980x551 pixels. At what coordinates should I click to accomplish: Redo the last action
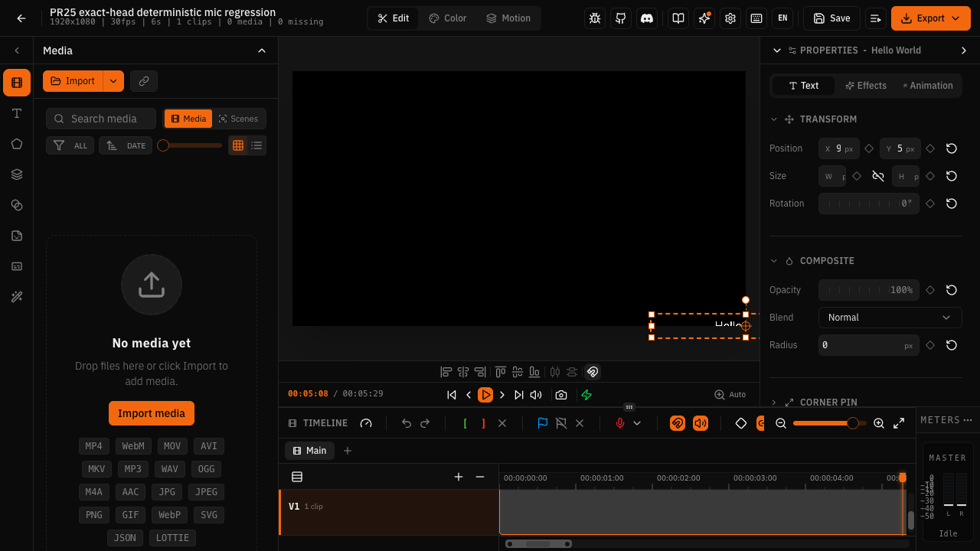click(x=425, y=423)
